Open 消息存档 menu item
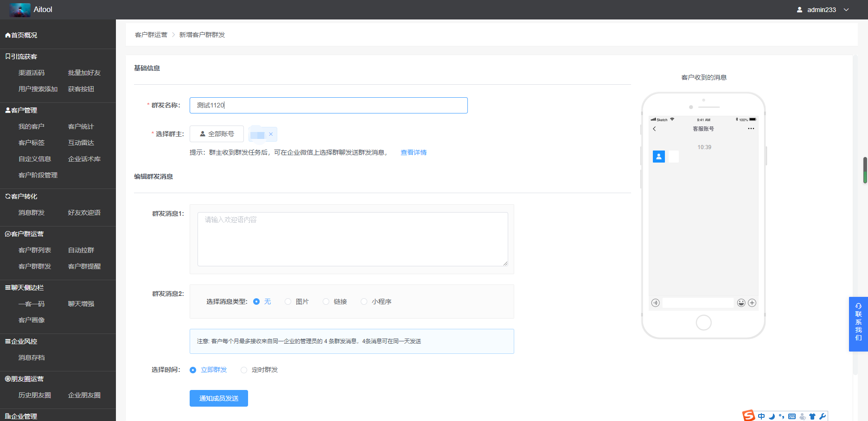The image size is (868, 421). [32, 358]
